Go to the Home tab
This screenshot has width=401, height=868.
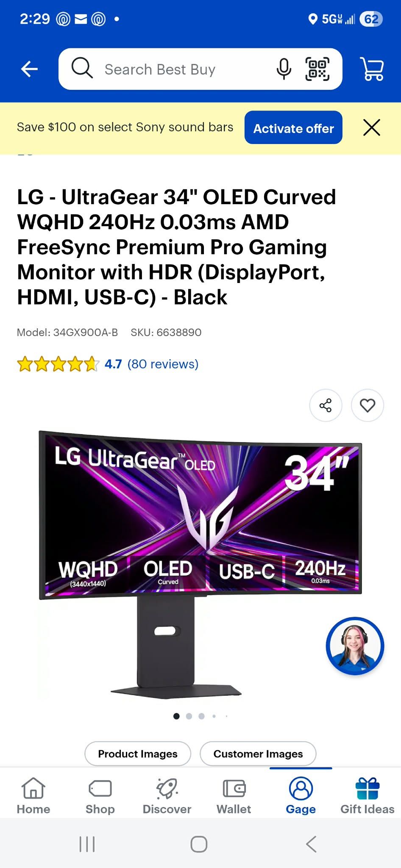[x=33, y=796]
